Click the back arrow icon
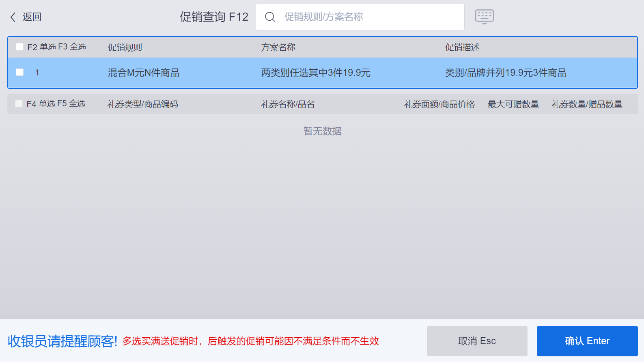This screenshot has width=644, height=362. click(13, 17)
